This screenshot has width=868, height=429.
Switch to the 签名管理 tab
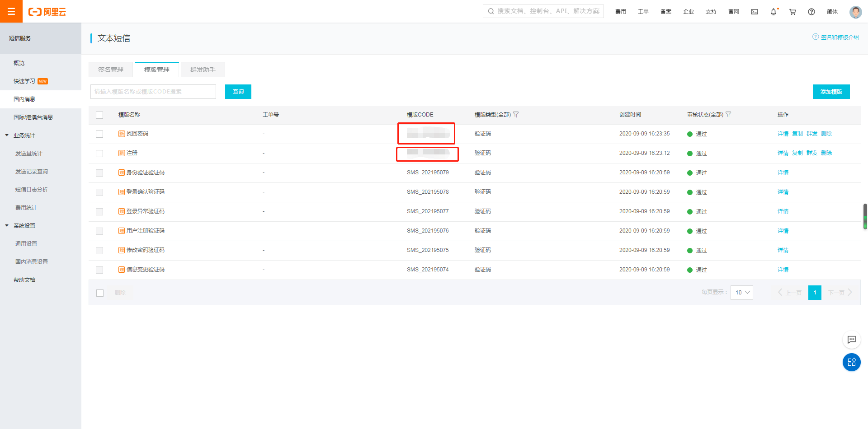tap(111, 70)
